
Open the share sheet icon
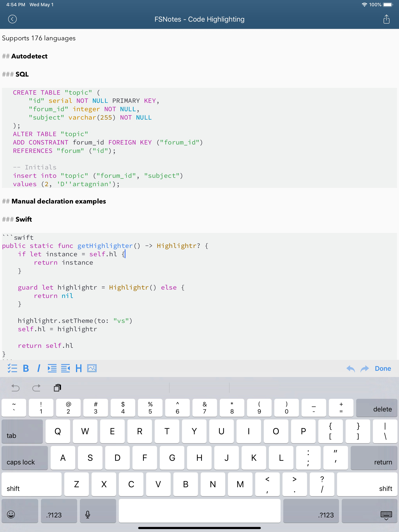coord(386,19)
